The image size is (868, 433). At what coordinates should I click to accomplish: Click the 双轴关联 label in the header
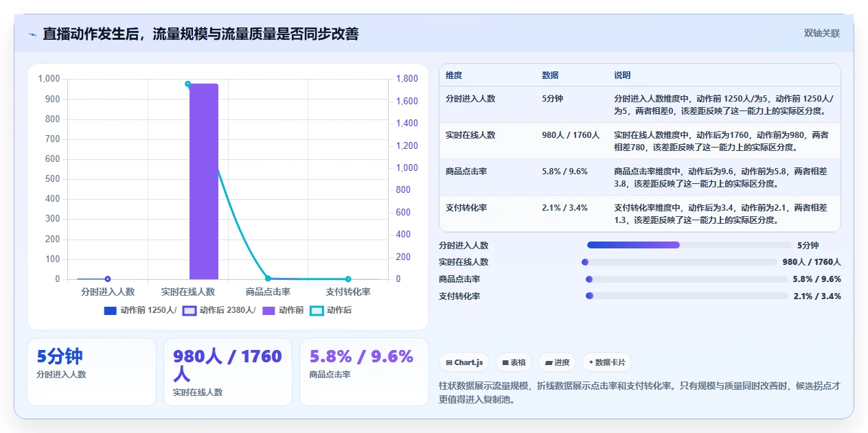click(822, 33)
